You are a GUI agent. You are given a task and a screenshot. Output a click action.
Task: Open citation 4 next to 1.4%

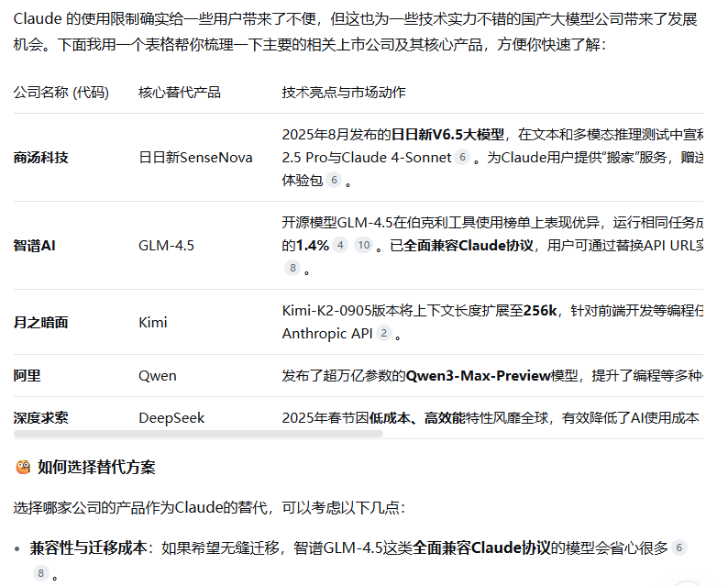tap(340, 245)
